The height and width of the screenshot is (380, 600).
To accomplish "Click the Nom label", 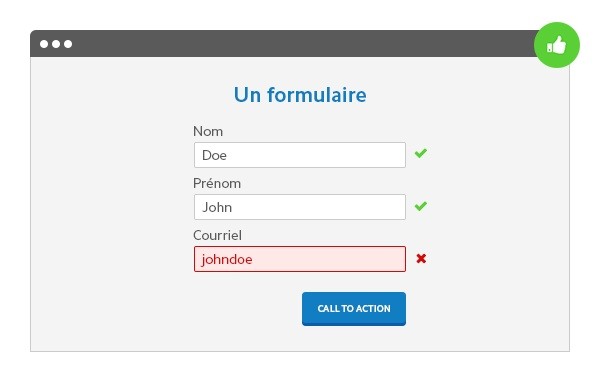I will coord(208,131).
